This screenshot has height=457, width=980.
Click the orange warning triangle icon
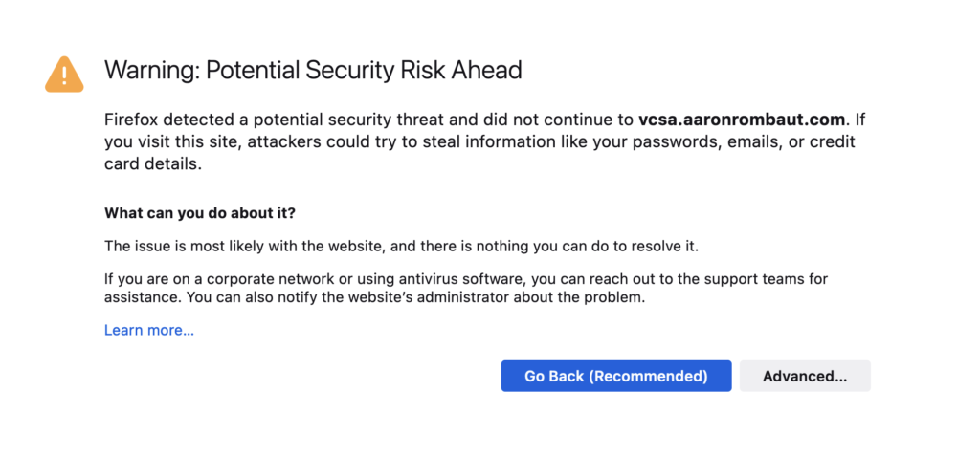tap(64, 74)
